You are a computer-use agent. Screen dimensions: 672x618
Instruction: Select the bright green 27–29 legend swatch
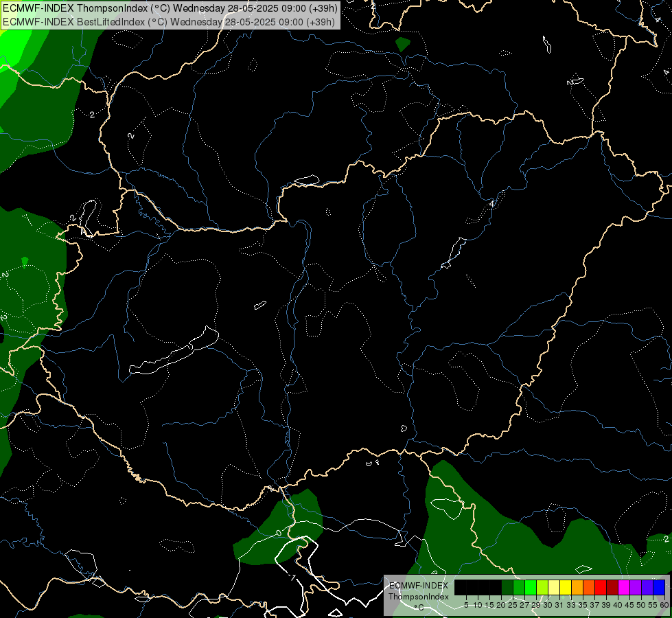[x=531, y=587]
